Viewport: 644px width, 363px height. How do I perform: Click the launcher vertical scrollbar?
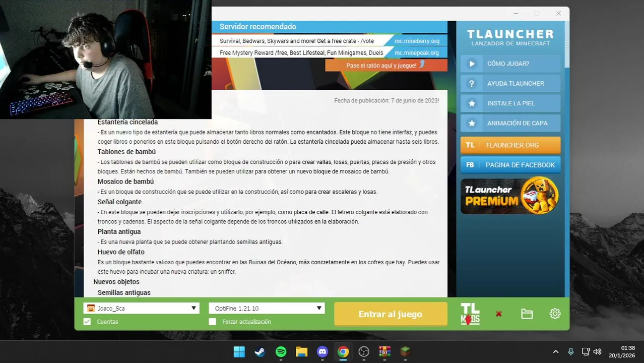coord(567,44)
